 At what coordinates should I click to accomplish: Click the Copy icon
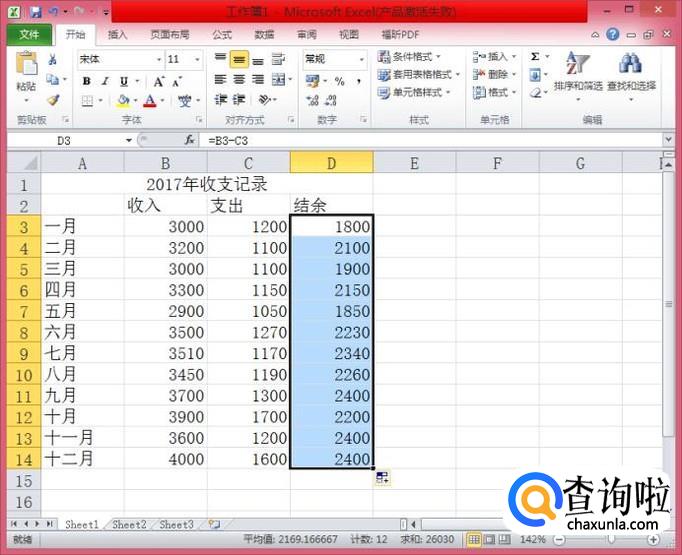click(53, 79)
